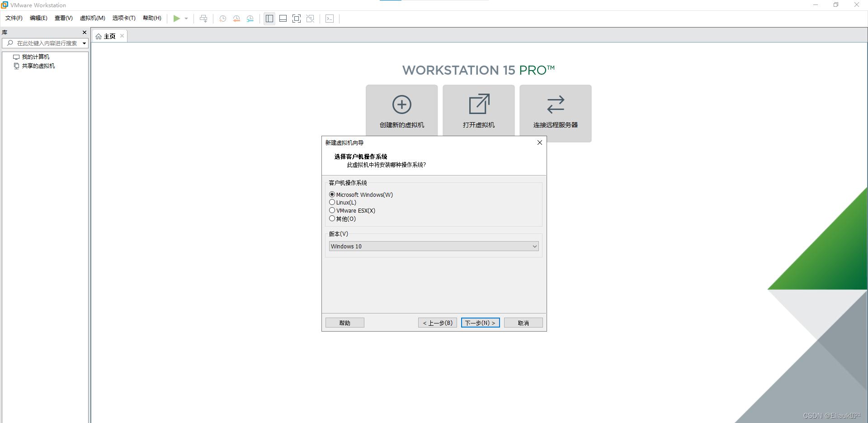Click 创建新的虚拟机 plus circle tile
The height and width of the screenshot is (423, 868).
click(x=402, y=110)
